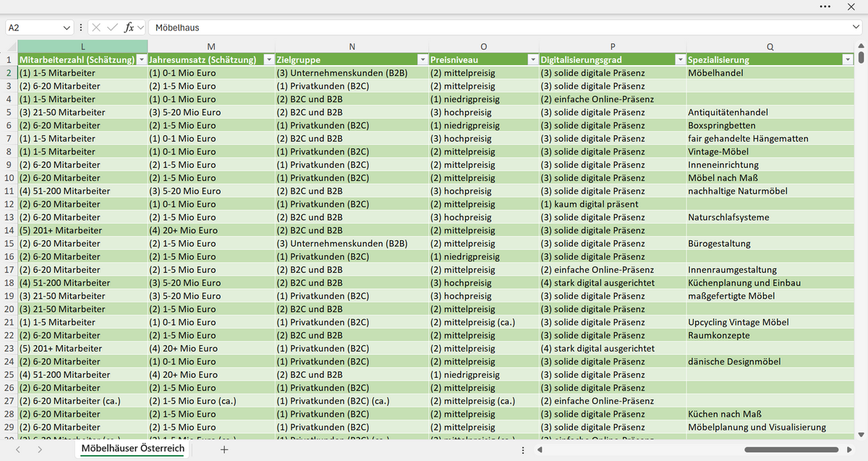Viewport: 868px width, 461px height.
Task: Click the formula bar text field
Action: coord(499,28)
